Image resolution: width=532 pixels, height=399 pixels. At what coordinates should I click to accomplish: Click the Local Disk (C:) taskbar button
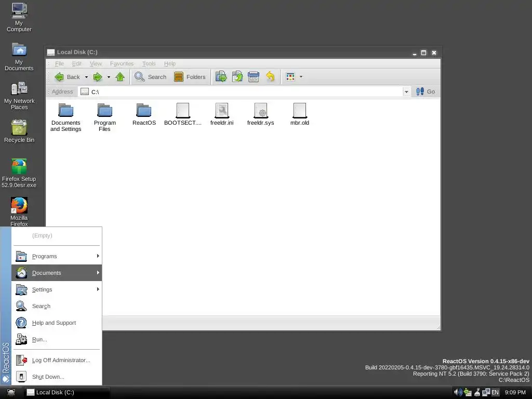pos(67,393)
